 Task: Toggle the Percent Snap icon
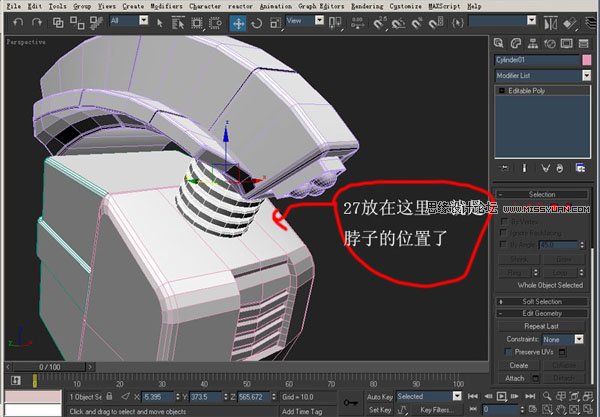(417, 23)
